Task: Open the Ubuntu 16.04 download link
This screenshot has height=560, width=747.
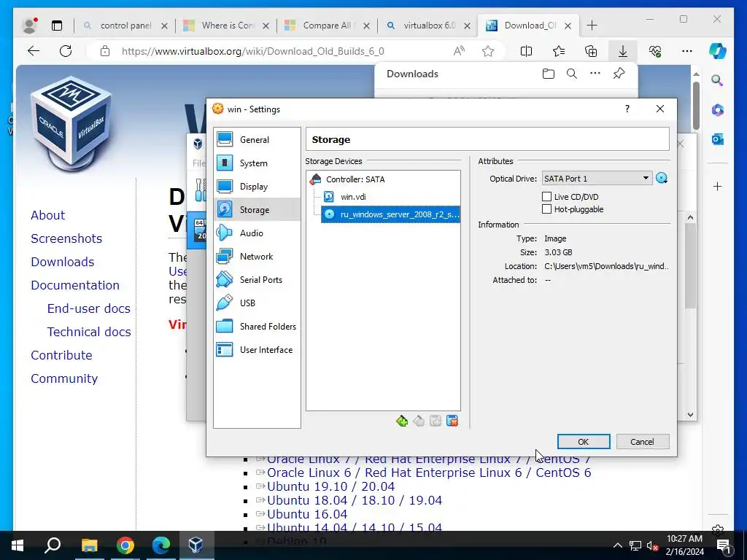Action: [x=307, y=514]
